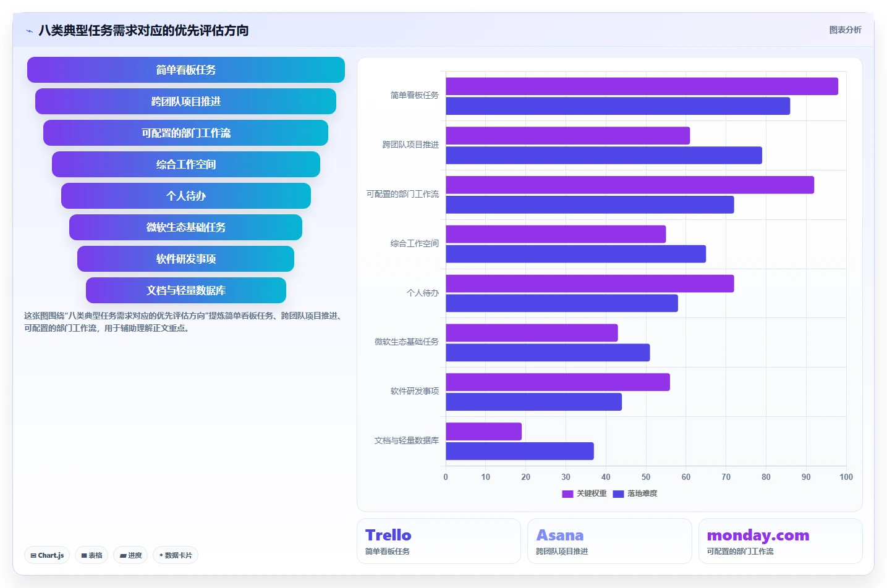Viewport: 887px width, 588px height.
Task: Click the purple 关键权重 bar for 微软生态基础任务
Action: tap(532, 333)
